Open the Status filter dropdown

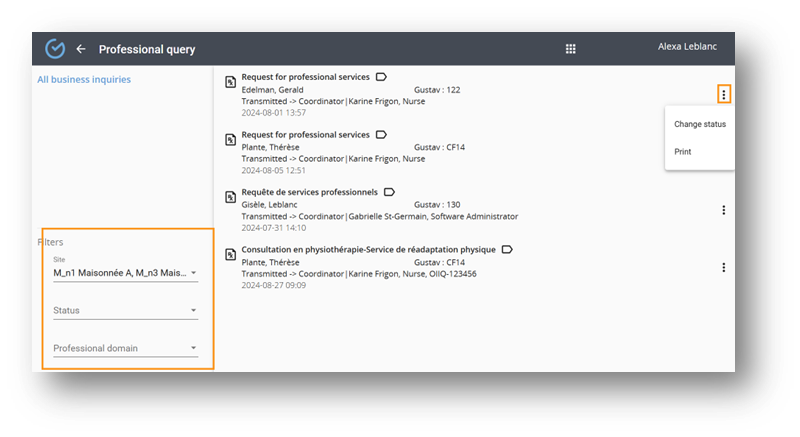193,311
